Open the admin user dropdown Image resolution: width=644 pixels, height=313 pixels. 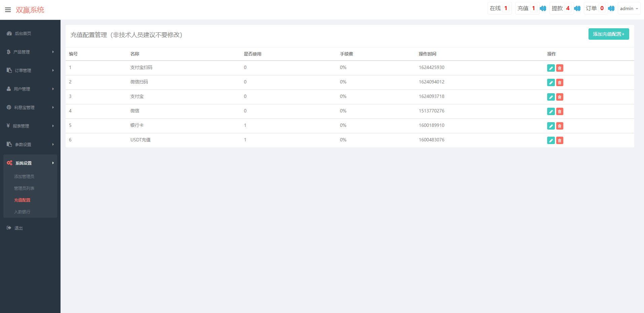[629, 8]
